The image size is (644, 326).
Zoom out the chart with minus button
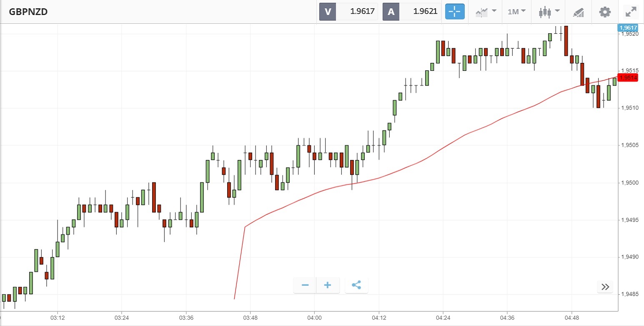click(305, 285)
